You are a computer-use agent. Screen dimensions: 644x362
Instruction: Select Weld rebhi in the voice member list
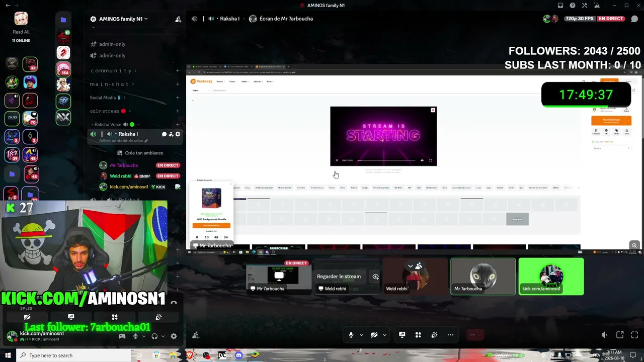click(x=121, y=176)
